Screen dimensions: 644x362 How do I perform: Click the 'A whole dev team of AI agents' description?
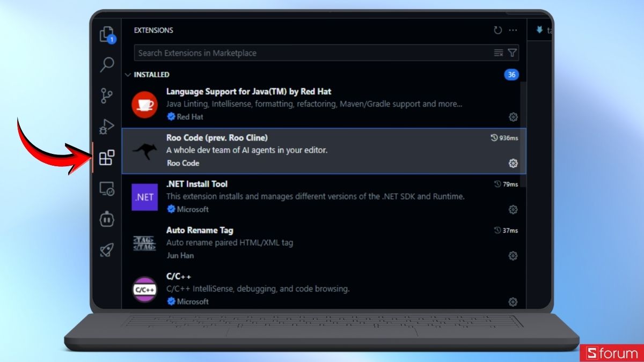247,150
